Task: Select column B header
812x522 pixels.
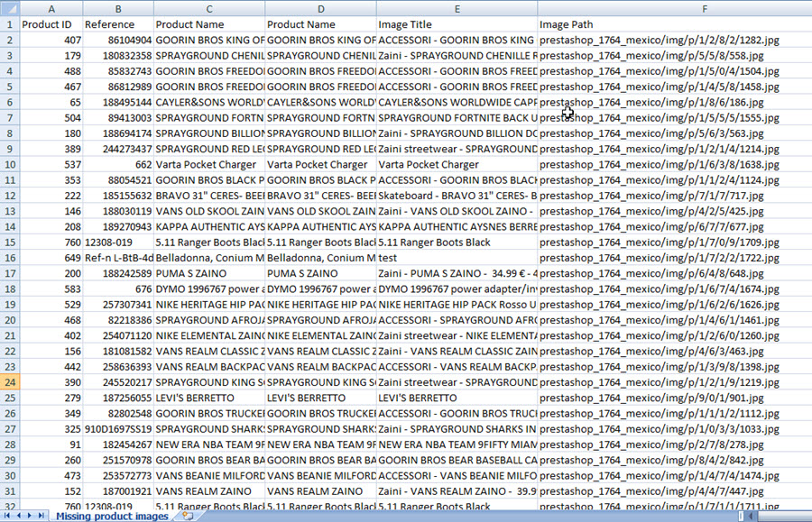Action: click(118, 9)
